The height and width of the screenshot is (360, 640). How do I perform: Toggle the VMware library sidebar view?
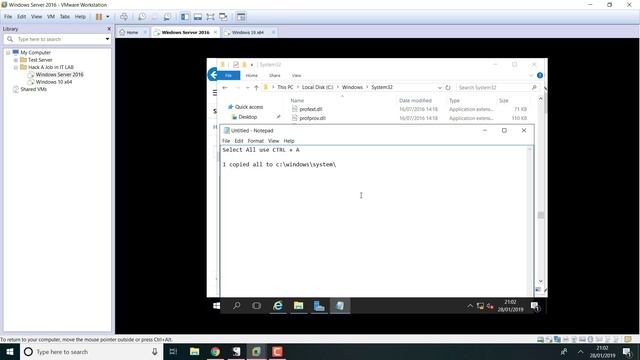click(185, 17)
